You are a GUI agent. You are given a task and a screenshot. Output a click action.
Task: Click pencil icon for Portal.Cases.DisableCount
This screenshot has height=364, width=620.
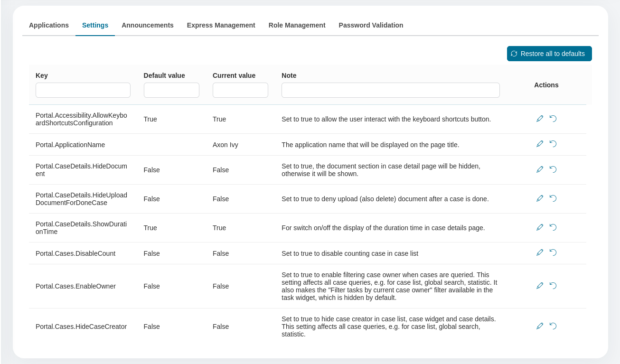[540, 252]
